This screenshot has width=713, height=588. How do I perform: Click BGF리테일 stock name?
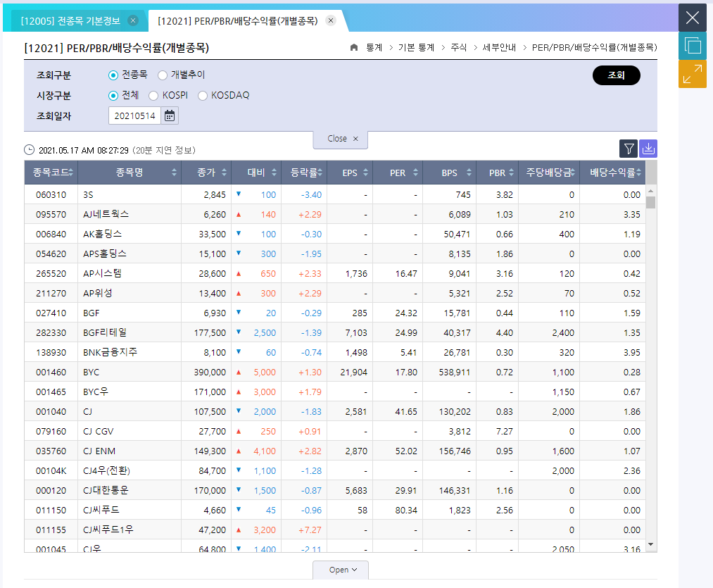pos(105,332)
